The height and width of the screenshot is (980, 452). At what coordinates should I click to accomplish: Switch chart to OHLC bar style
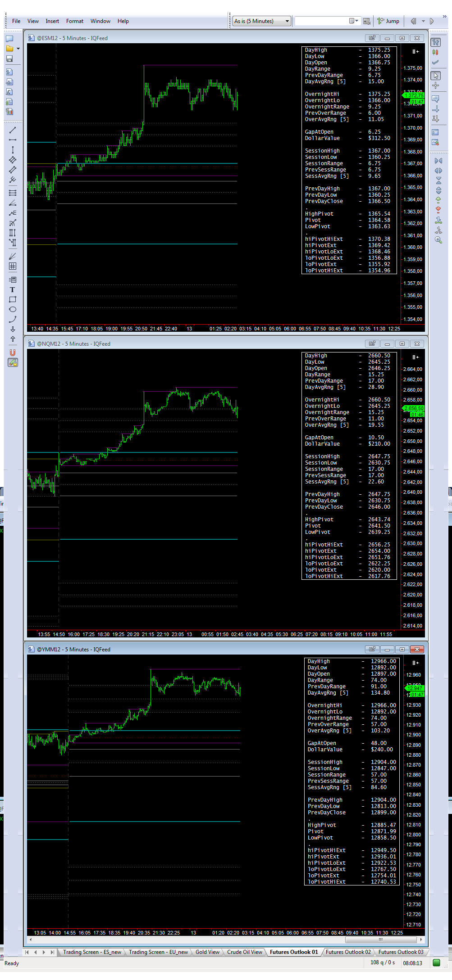(436, 42)
